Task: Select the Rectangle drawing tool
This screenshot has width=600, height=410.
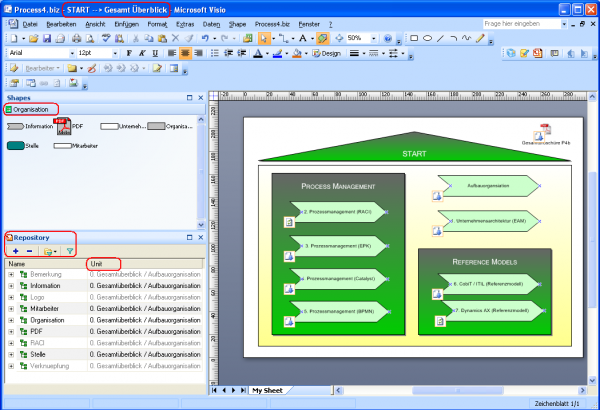Action: 414,37
